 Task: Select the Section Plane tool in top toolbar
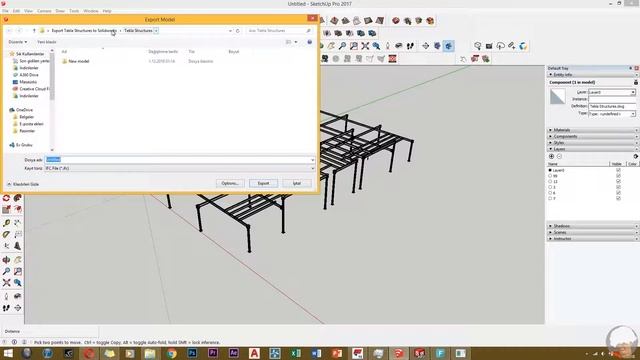pos(426,46)
